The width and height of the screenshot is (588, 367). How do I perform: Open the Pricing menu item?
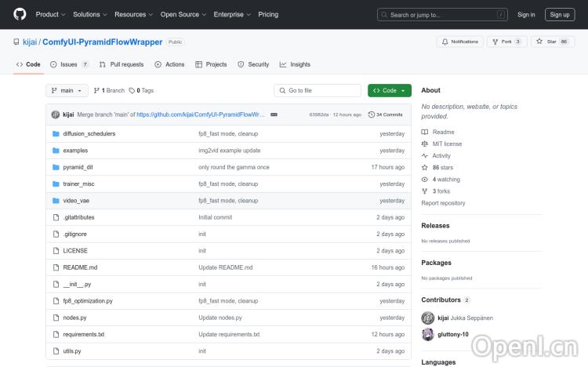(268, 14)
